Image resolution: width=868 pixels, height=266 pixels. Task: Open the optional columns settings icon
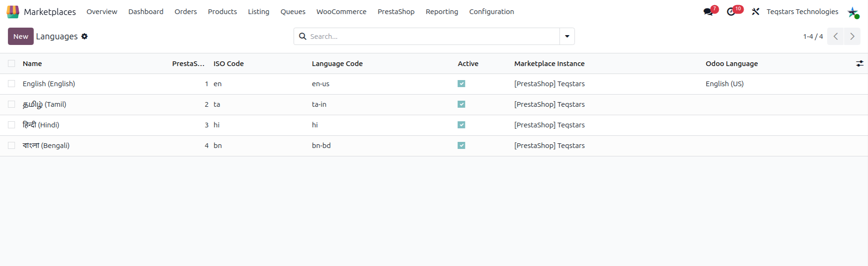pyautogui.click(x=860, y=63)
